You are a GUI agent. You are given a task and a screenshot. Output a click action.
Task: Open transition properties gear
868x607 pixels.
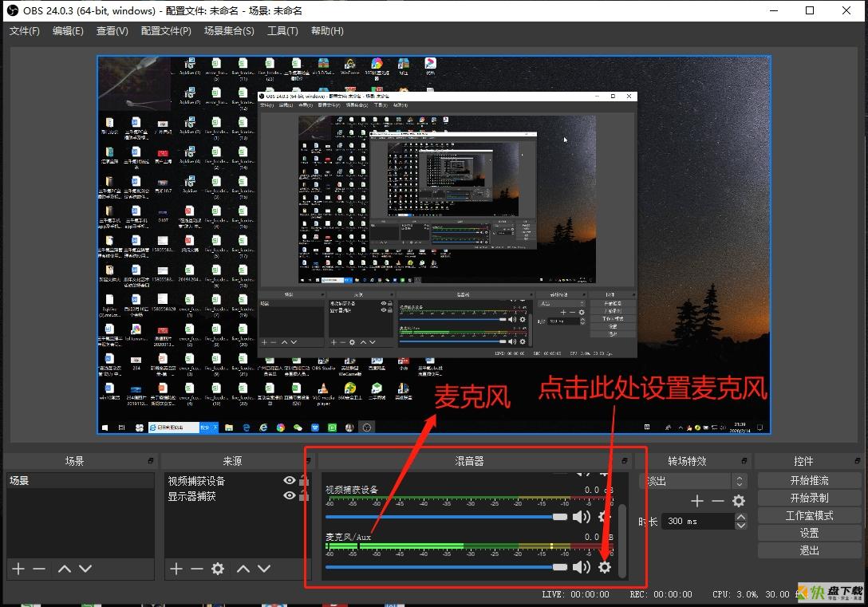tap(739, 502)
